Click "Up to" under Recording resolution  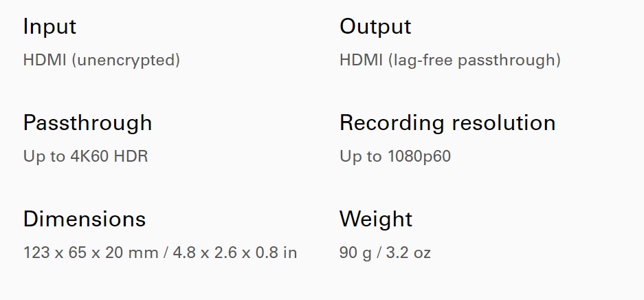pyautogui.click(x=361, y=157)
